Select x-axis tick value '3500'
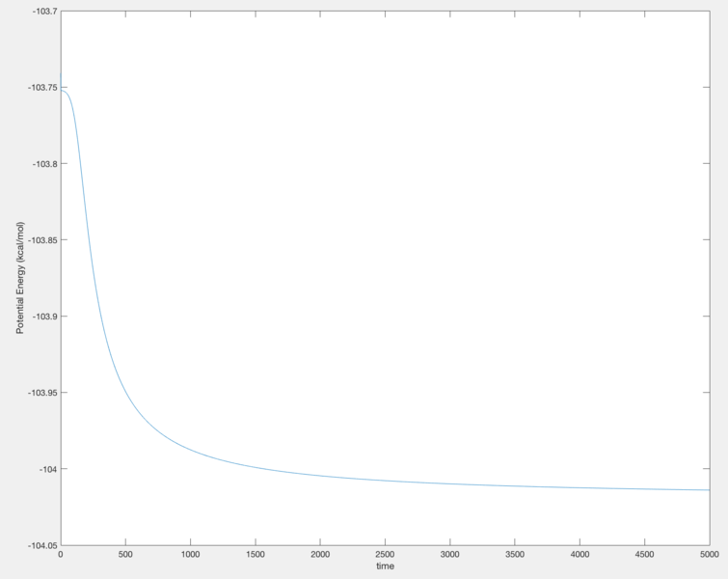728x579 pixels. pos(515,554)
